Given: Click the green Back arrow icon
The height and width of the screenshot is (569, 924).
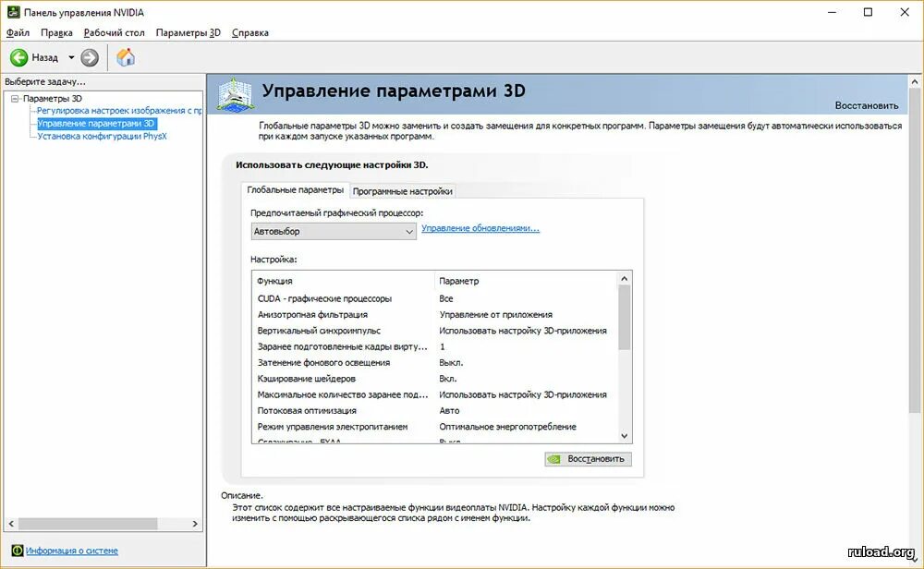Looking at the screenshot, I should point(18,57).
